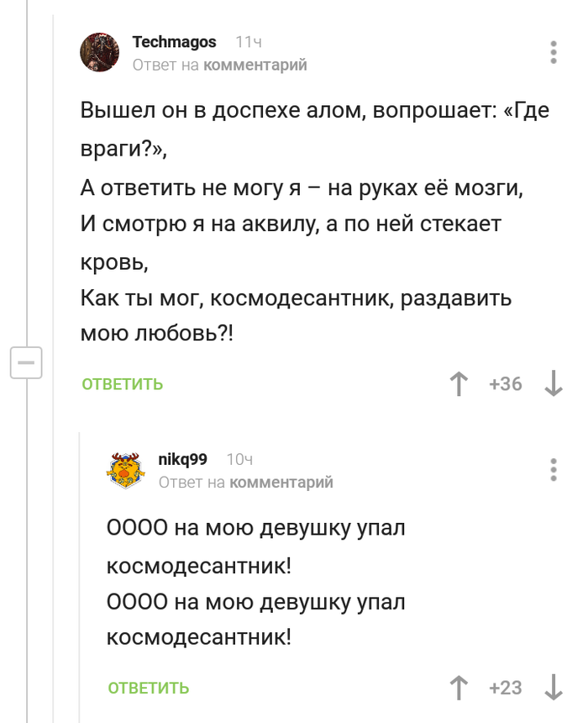Downvote the Techmagos comment

click(554, 384)
